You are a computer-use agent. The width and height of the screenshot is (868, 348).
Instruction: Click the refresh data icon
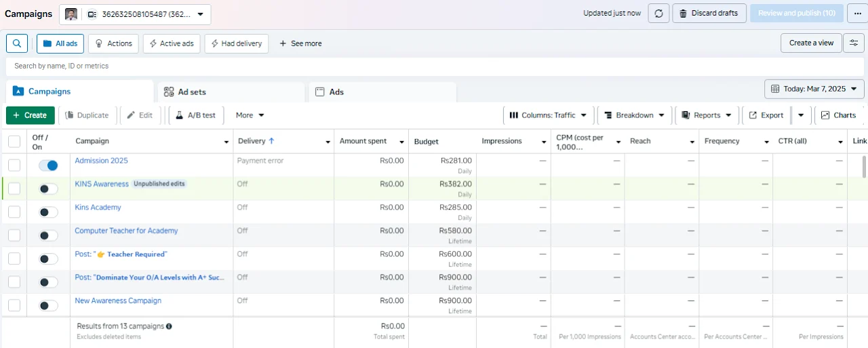point(658,14)
